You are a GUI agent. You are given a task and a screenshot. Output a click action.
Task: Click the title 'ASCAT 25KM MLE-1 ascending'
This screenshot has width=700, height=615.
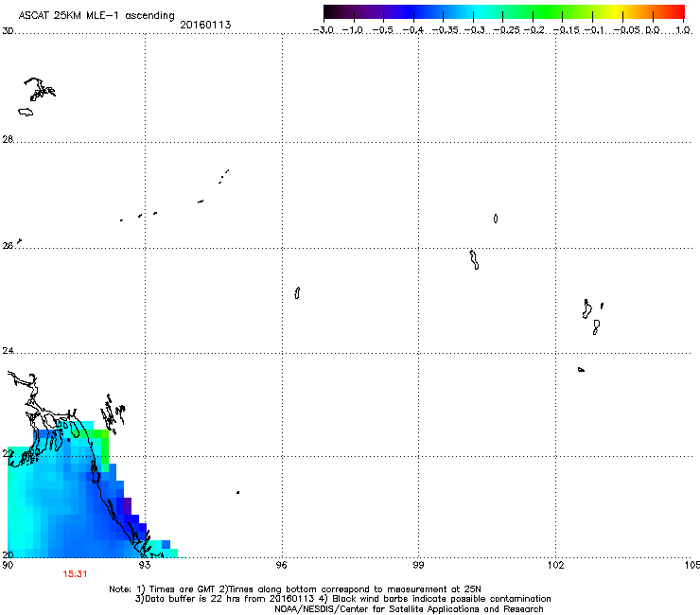[x=96, y=15]
